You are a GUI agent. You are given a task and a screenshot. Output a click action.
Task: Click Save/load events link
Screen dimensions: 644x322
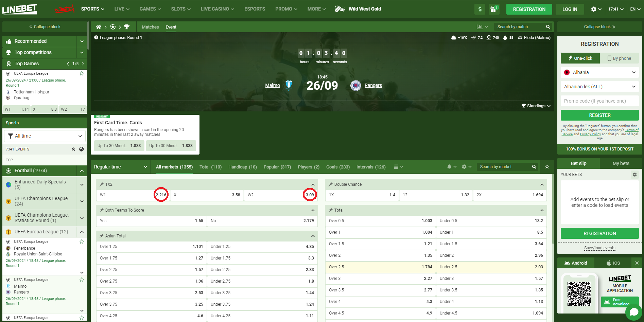point(600,248)
